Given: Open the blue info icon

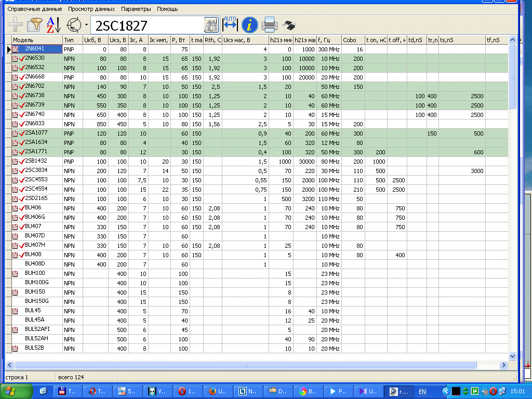Looking at the screenshot, I should (x=250, y=25).
